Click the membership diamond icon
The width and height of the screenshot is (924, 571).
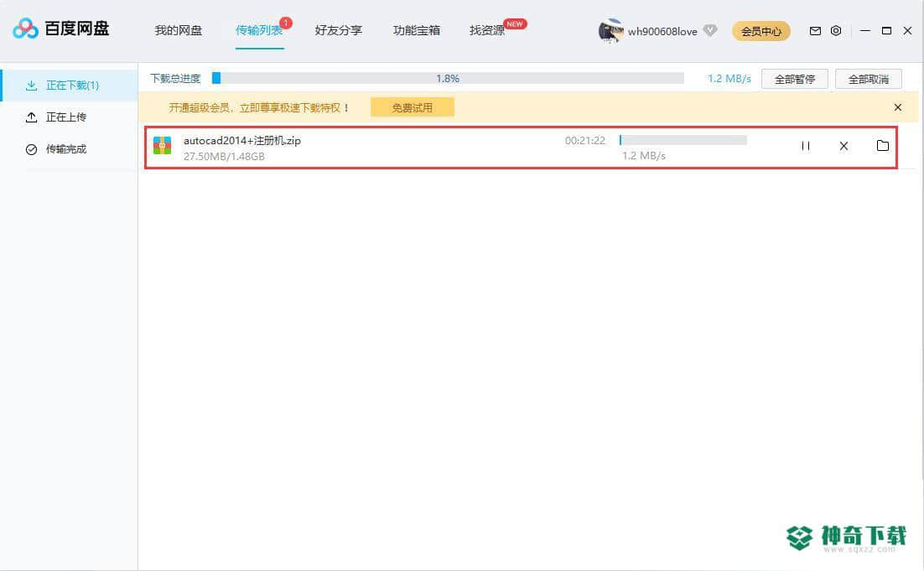point(710,31)
